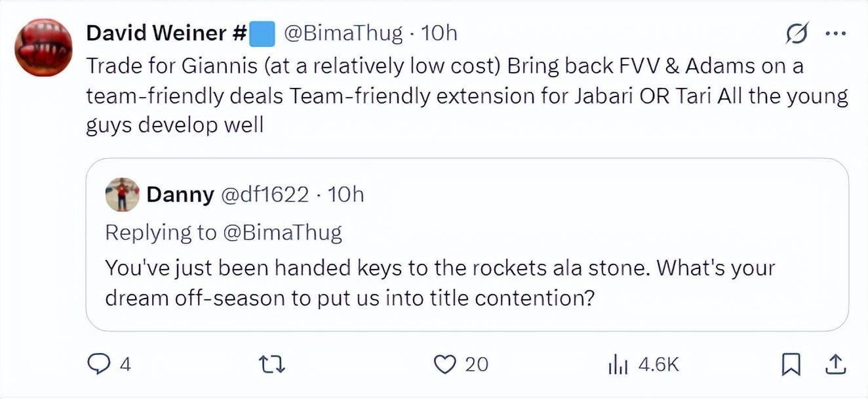Open the @BimaThug handle beside David Weiner
This screenshot has width=868, height=399.
(342, 33)
